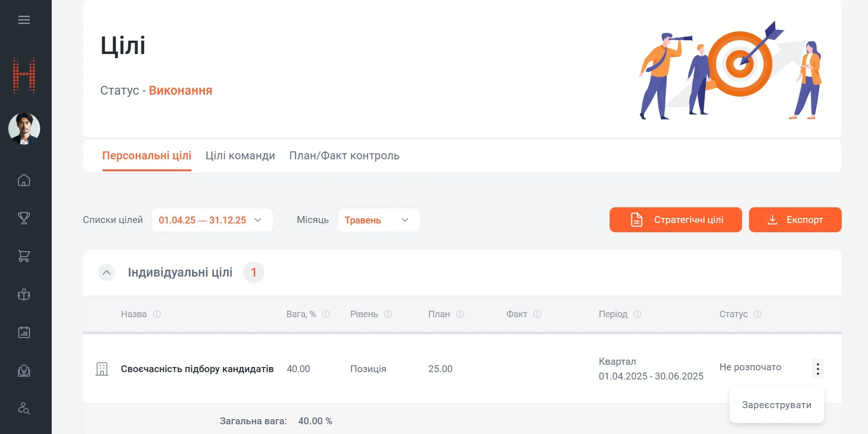Open the date range dropdown 01.04.25 — 31.12.25
The height and width of the screenshot is (434, 868).
pos(212,220)
